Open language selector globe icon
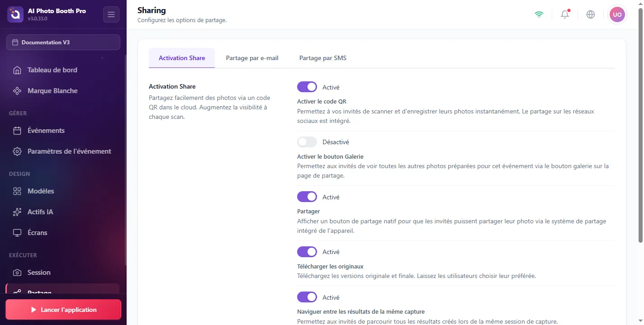Viewport: 644px width, 325px height. tap(591, 14)
